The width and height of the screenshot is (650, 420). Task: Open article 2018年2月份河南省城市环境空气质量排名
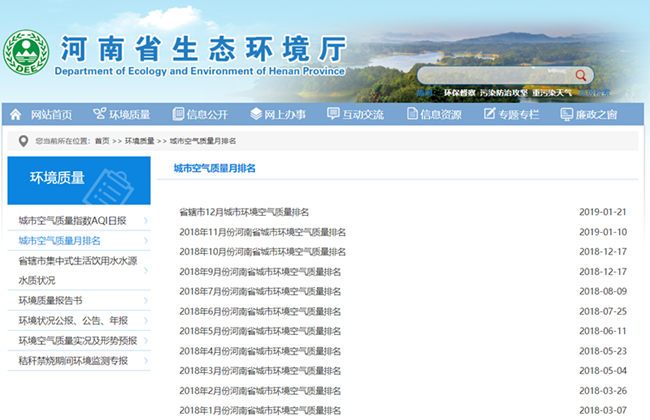[260, 391]
